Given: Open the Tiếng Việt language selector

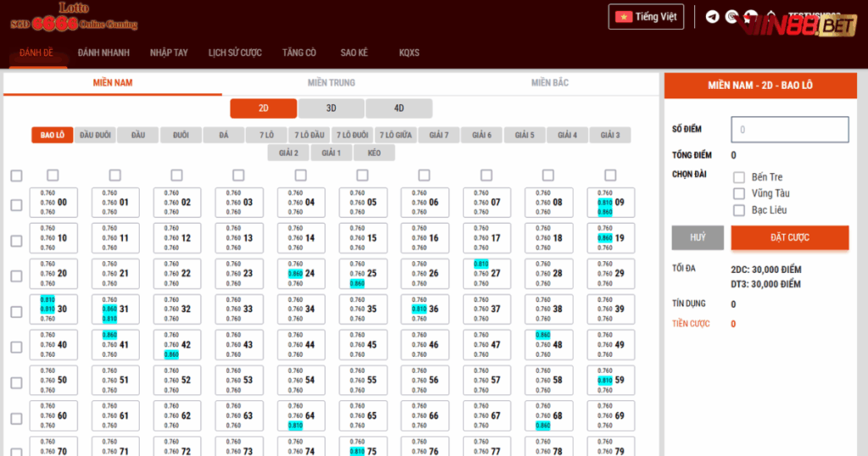Looking at the screenshot, I should 646,17.
